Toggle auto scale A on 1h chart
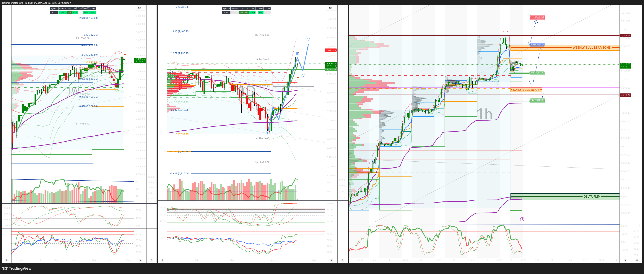 (x=626, y=260)
